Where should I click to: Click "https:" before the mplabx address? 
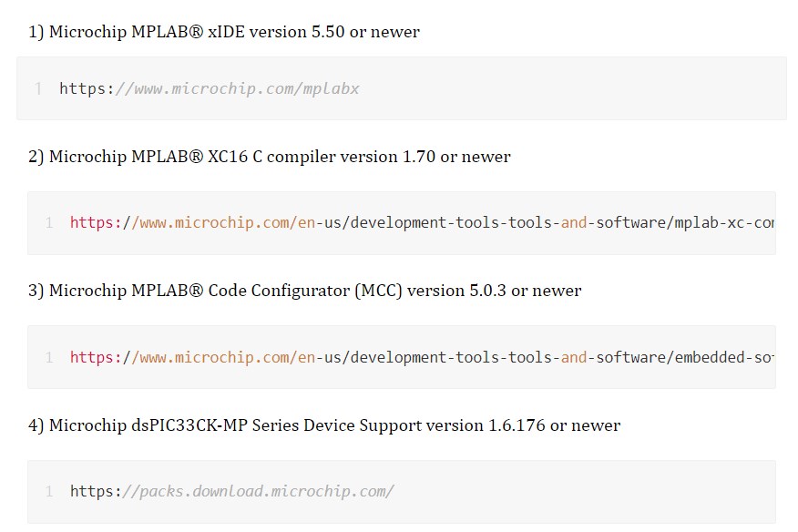pos(87,88)
